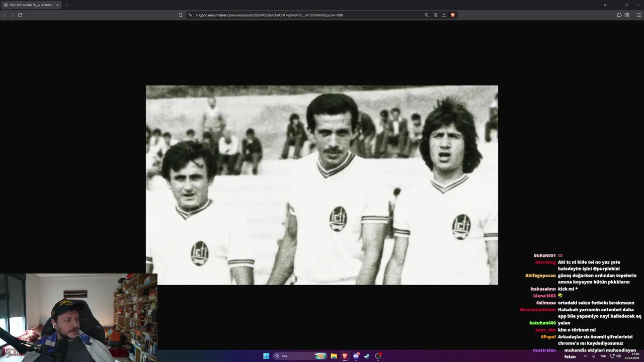Close the 69a03017ea540776 tab

(x=57, y=5)
